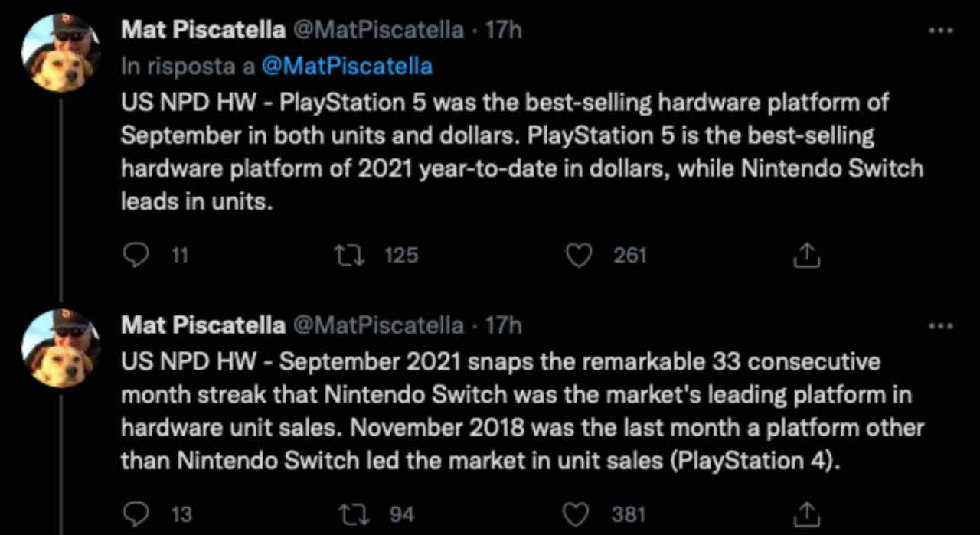Open the tweet text about 2021 year-to-date dollars
Viewport: 980px width, 535px height.
click(x=521, y=152)
